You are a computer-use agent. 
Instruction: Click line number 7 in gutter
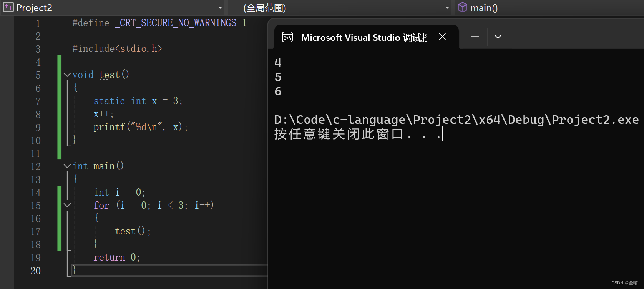coord(38,101)
